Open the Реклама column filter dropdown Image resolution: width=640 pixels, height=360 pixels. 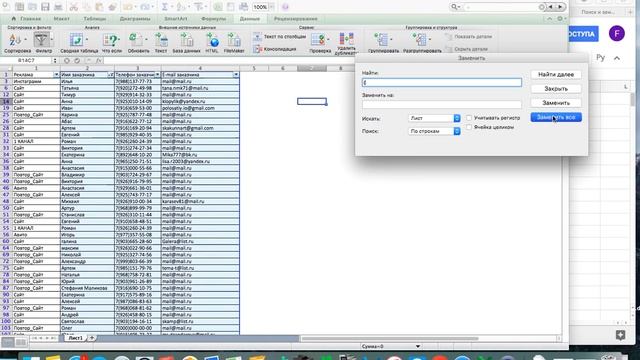click(x=56, y=75)
